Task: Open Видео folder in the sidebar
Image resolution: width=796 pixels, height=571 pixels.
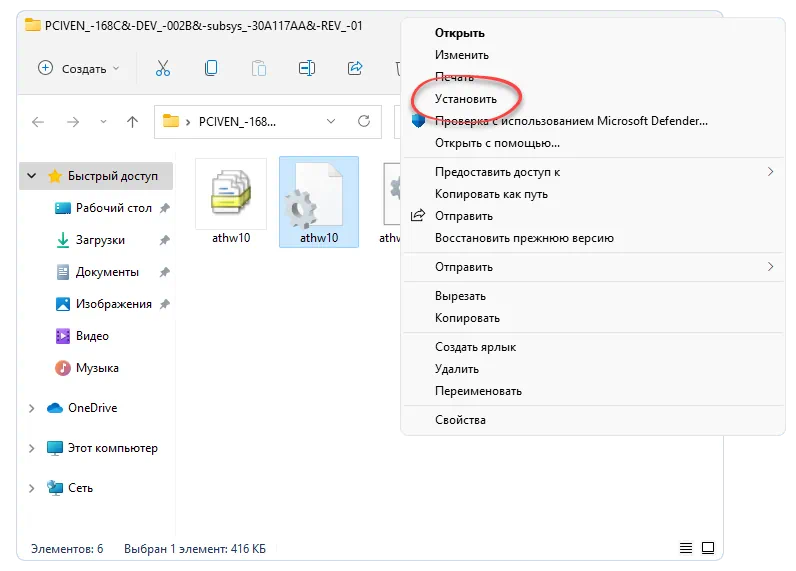Action: click(x=92, y=335)
